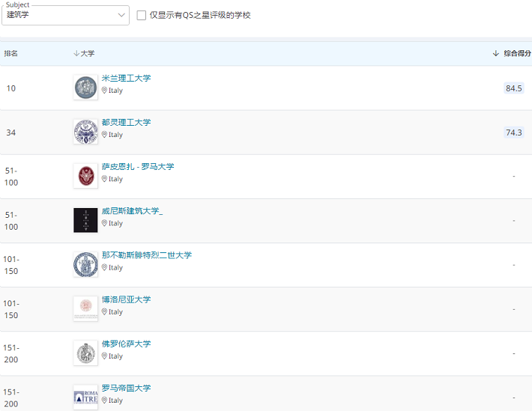Click the location pin under 都灵理工大学

(x=104, y=135)
